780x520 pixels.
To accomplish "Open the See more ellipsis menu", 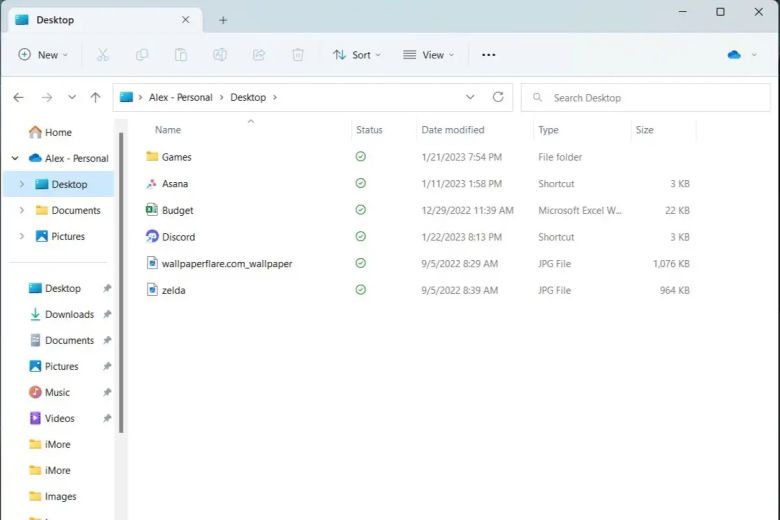I will click(x=488, y=55).
